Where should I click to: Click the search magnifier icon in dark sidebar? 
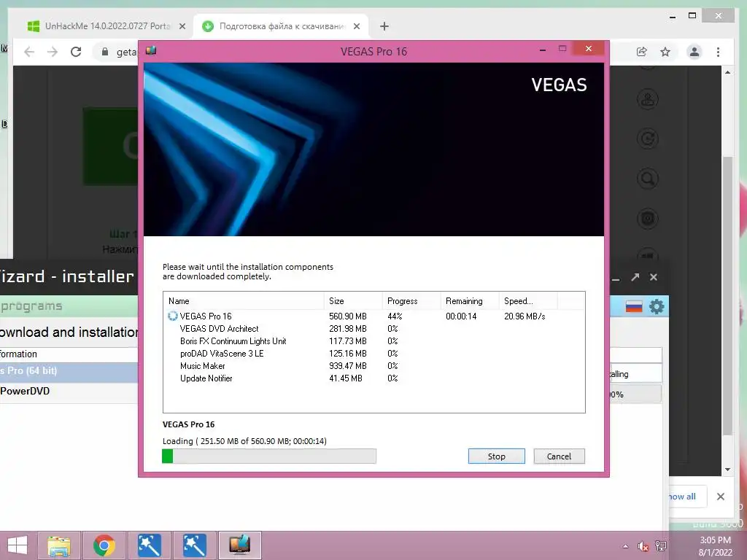point(648,179)
